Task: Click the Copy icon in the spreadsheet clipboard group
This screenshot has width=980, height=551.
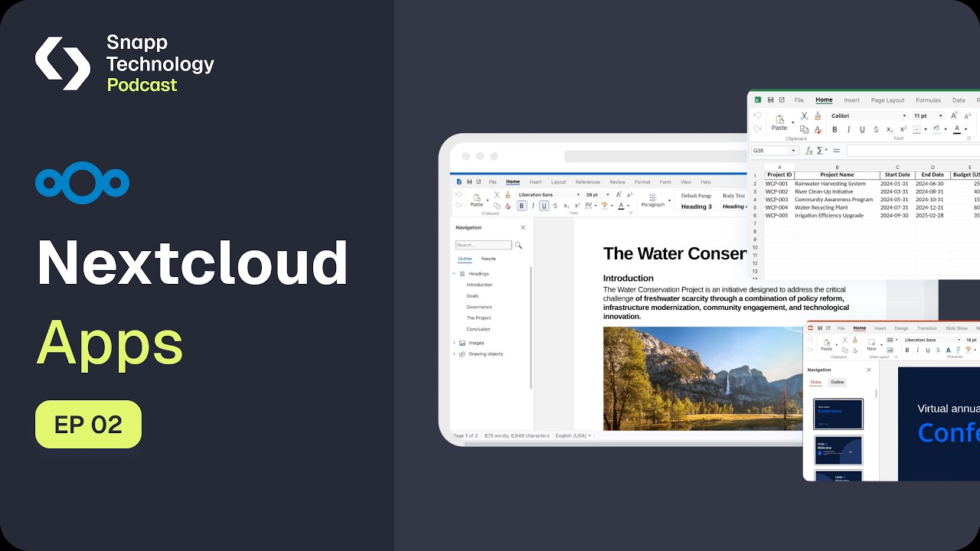Action: [x=804, y=129]
